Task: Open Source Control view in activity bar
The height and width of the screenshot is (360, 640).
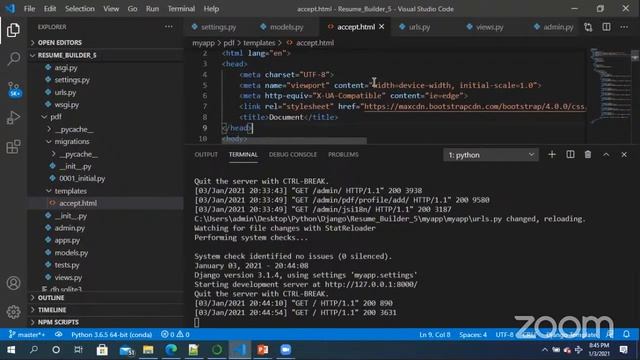Action: [13, 89]
